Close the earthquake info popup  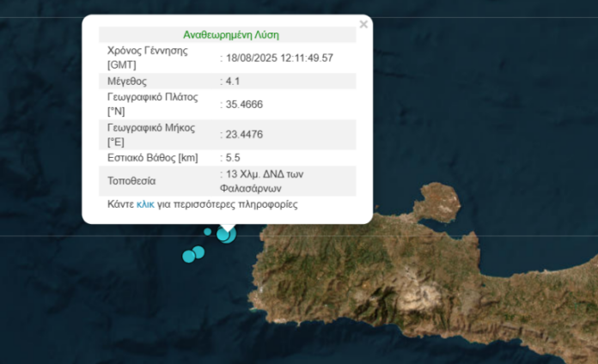363,25
